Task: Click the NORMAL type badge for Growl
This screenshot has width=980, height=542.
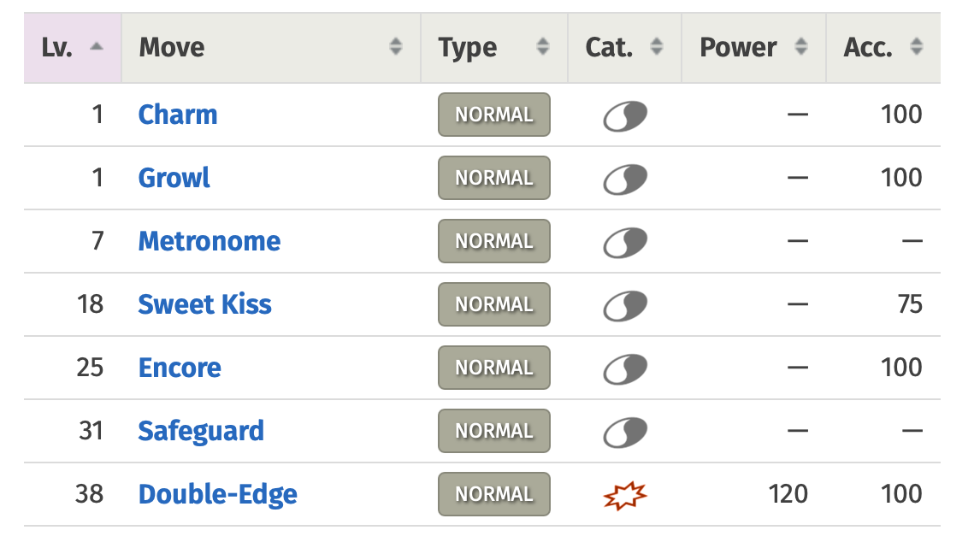Action: pos(493,179)
